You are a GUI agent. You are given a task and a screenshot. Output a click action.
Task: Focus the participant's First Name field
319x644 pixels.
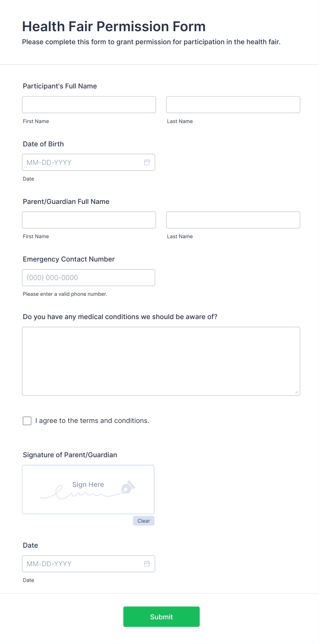click(88, 105)
